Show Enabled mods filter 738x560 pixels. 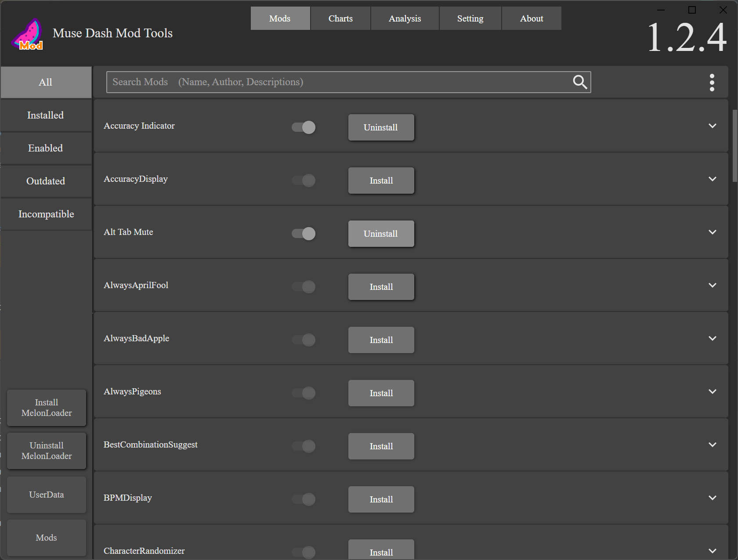pos(46,148)
